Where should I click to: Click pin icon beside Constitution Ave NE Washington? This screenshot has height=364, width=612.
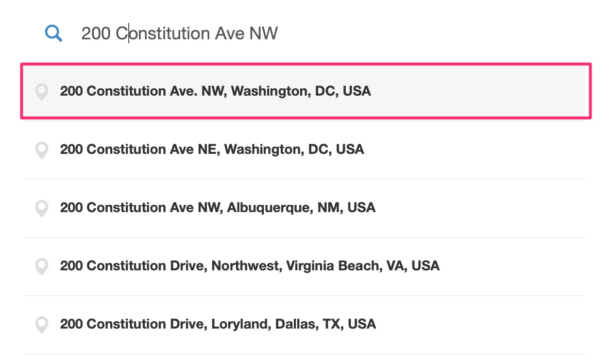tap(42, 150)
